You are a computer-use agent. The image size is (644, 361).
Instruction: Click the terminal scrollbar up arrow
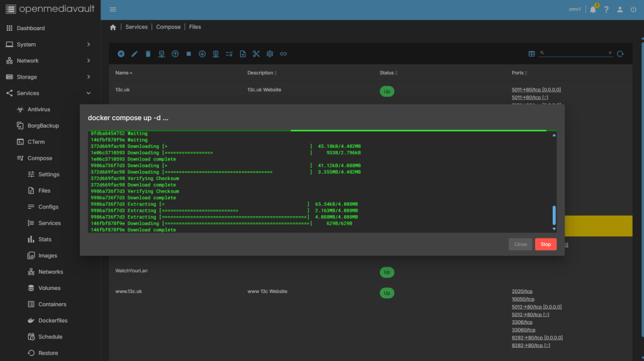point(554,135)
